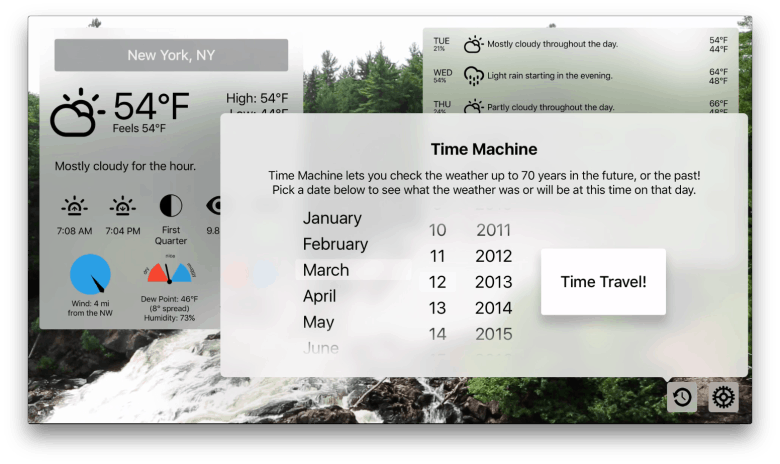Viewport: 780px width, 464px height.
Task: Select the Tuesday forecast row
Action: (x=580, y=44)
